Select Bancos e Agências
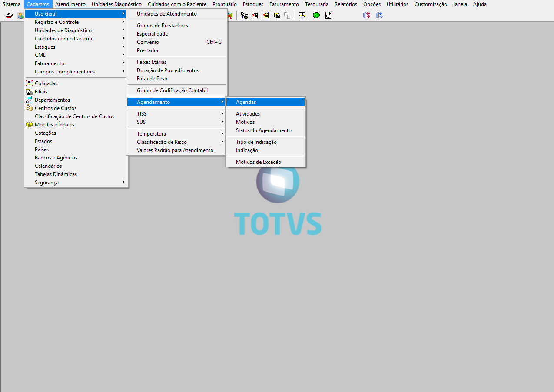 pos(76,158)
